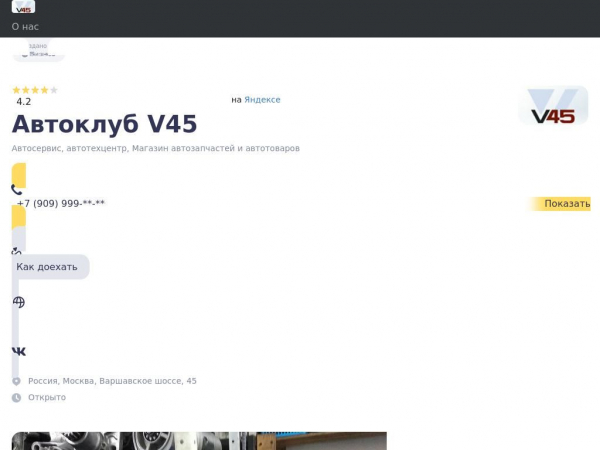Open the auto parts photo thumbnail
The width and height of the screenshot is (600, 450).
199,441
